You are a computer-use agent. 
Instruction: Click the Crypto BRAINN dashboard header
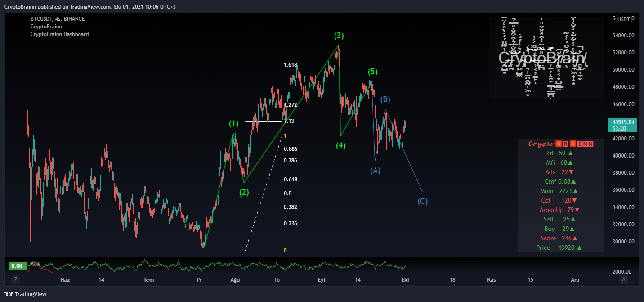tap(560, 144)
